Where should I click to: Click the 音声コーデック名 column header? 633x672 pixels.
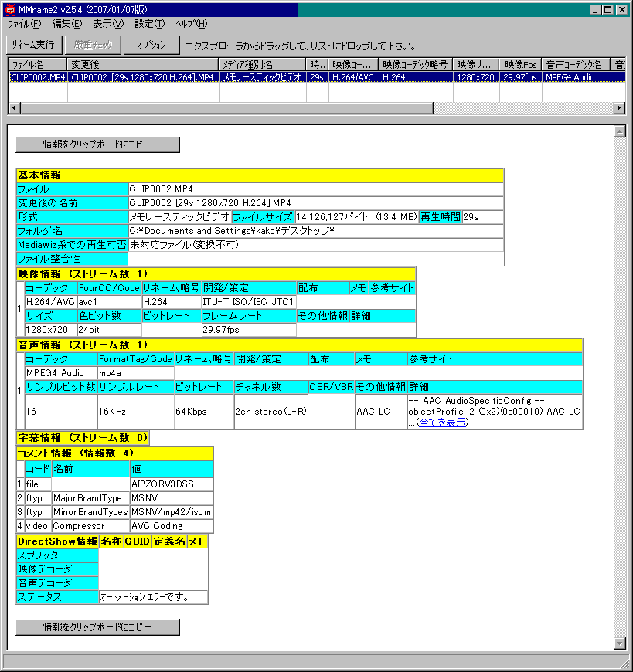click(x=576, y=65)
